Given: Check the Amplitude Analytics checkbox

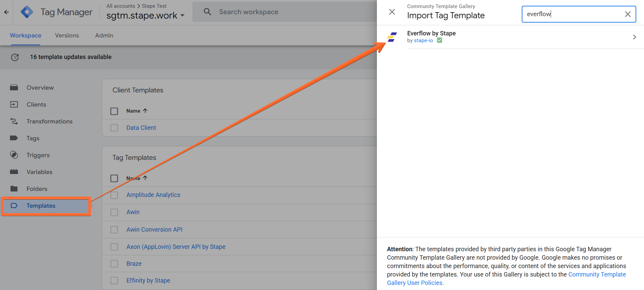Looking at the screenshot, I should coord(114,195).
